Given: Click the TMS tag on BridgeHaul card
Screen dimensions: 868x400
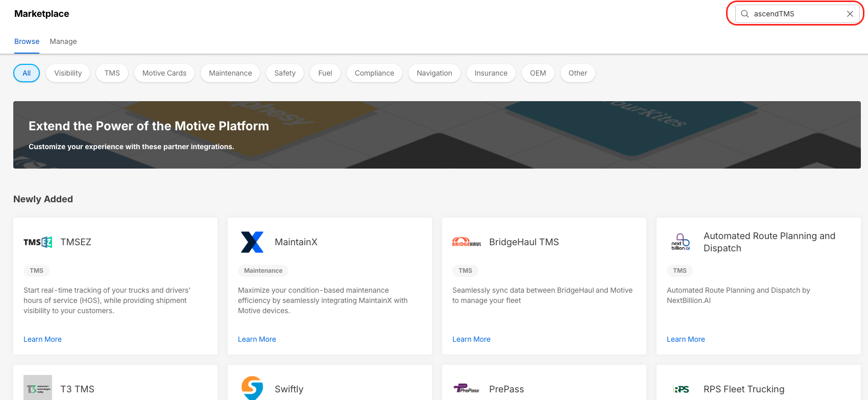Looking at the screenshot, I should (x=466, y=271).
